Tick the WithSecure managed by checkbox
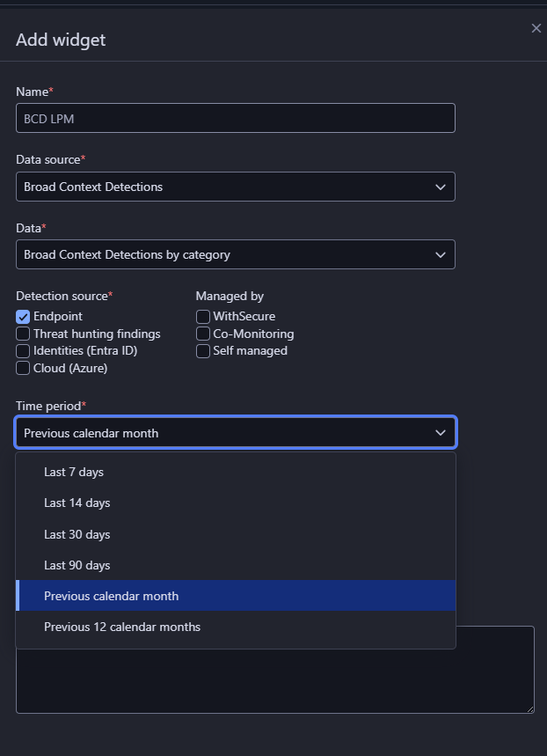This screenshot has width=547, height=756. click(x=203, y=317)
